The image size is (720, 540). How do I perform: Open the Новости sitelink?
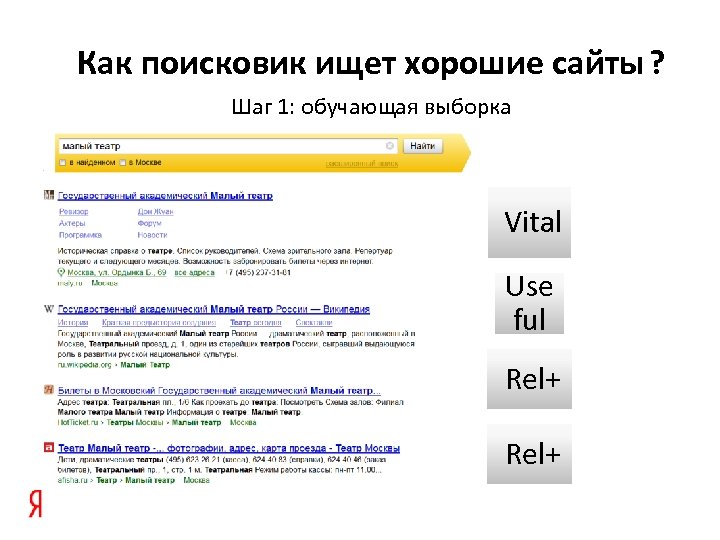152,235
